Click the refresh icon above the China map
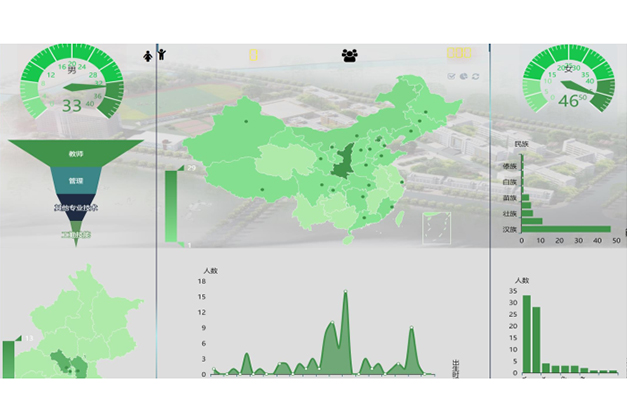 [x=475, y=76]
